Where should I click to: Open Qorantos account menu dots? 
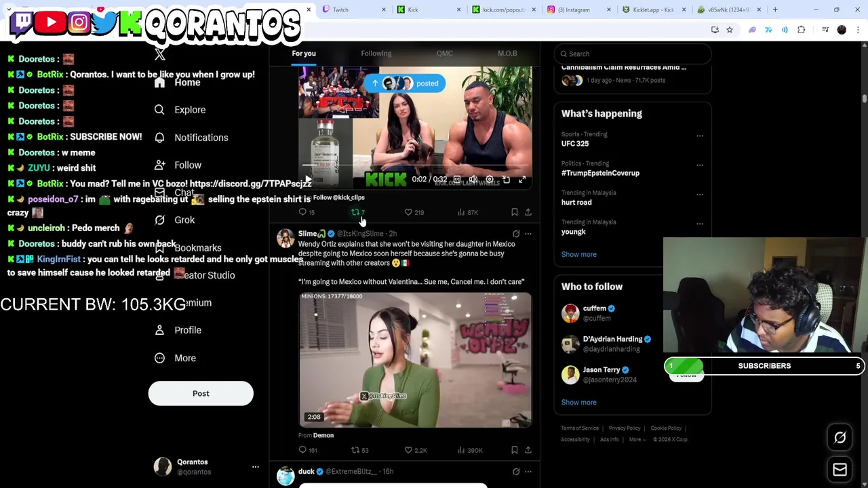pyautogui.click(x=256, y=467)
